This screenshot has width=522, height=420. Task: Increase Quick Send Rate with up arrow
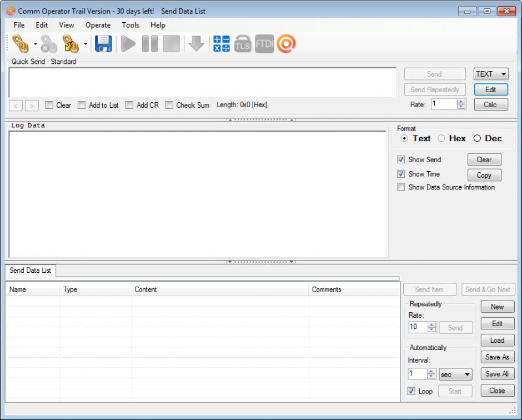(x=461, y=102)
